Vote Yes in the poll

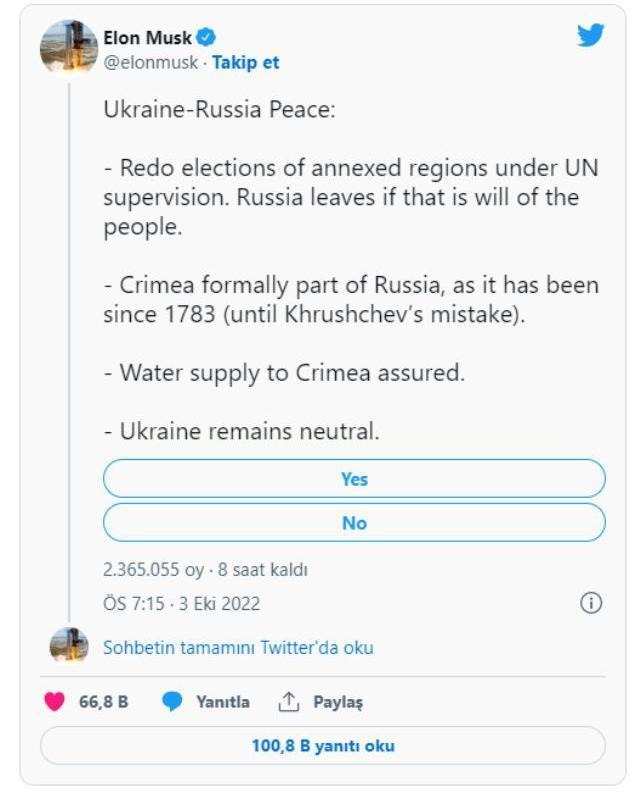click(354, 479)
